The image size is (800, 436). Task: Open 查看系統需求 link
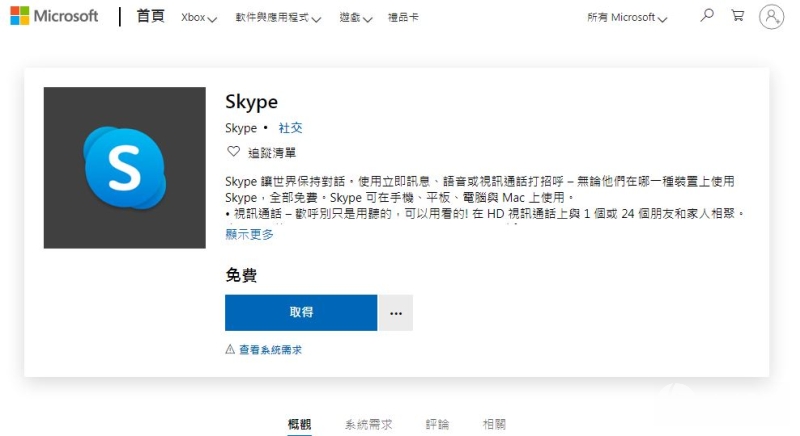(x=270, y=350)
